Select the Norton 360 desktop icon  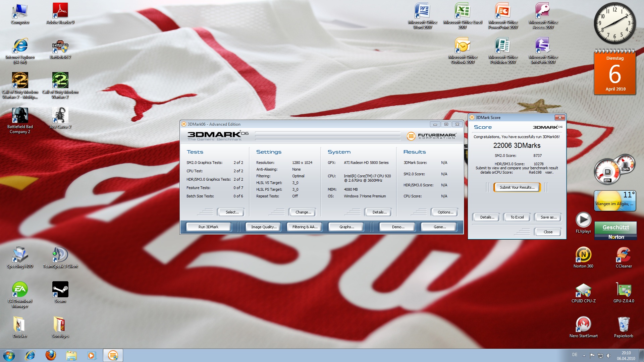click(x=584, y=258)
